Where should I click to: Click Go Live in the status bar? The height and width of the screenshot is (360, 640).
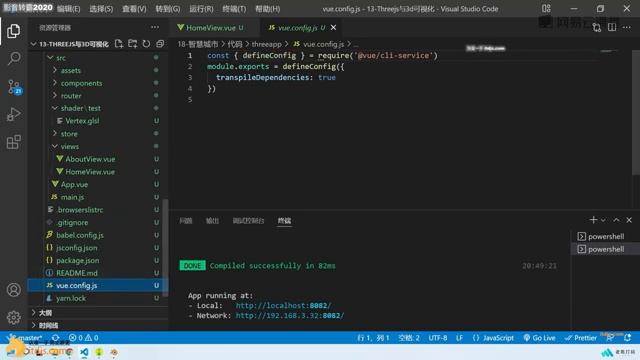[539, 338]
